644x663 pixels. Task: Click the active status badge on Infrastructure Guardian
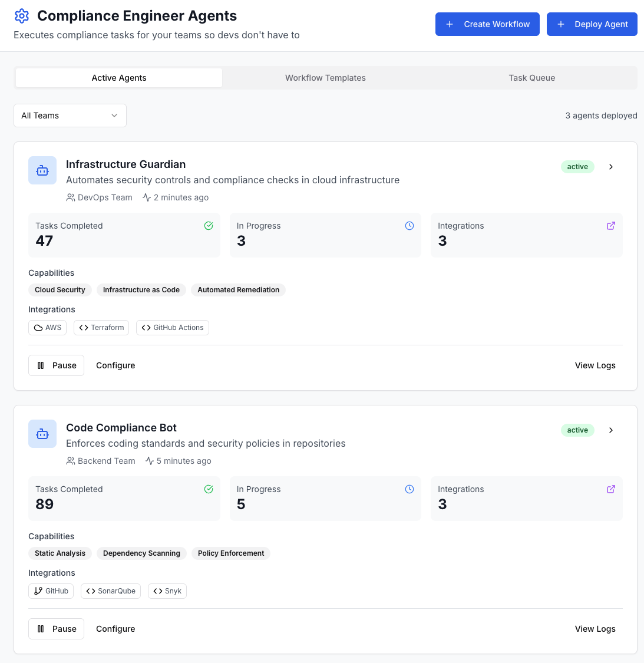click(x=577, y=167)
